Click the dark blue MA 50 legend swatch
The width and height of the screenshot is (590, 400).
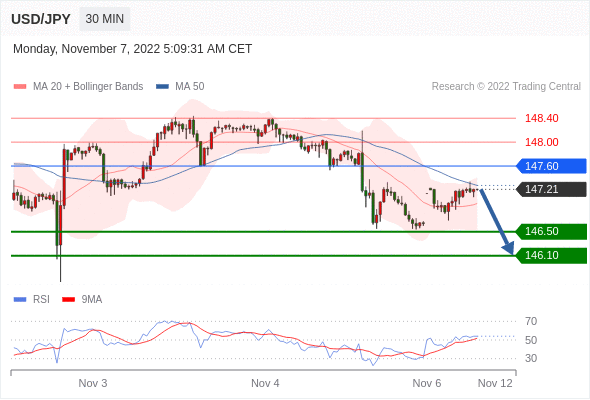tap(163, 87)
